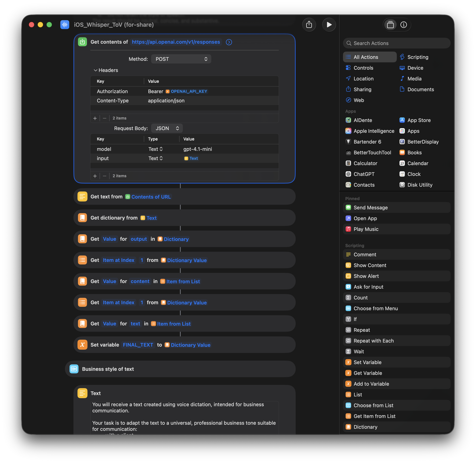Click into the Text action prompt field
The height and width of the screenshot is (463, 476).
[x=184, y=418]
